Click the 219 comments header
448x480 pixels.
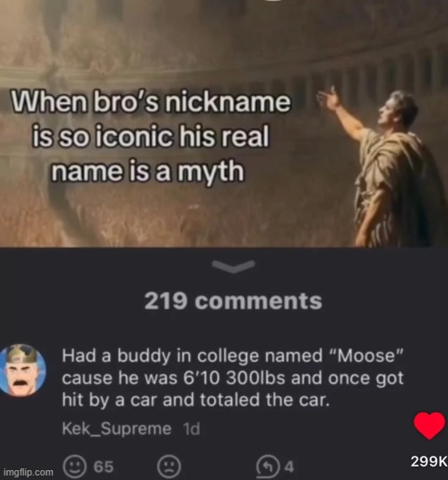[233, 301]
